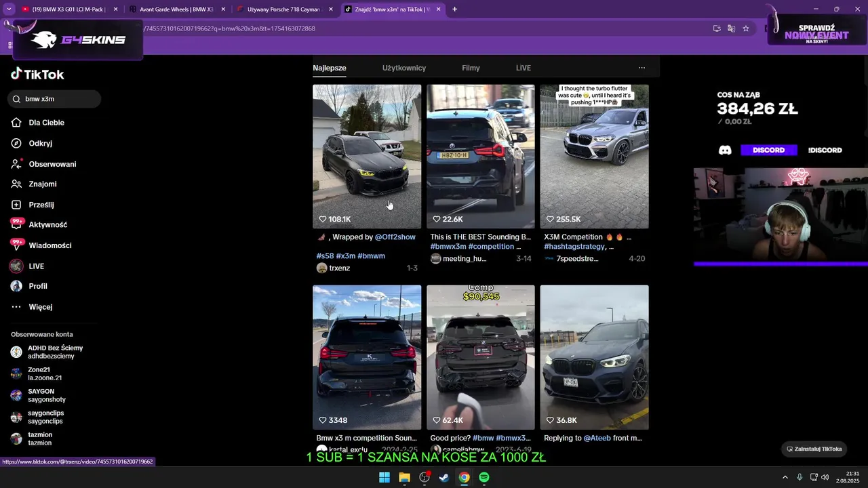Switch to the LIVE results tab

coord(524,68)
